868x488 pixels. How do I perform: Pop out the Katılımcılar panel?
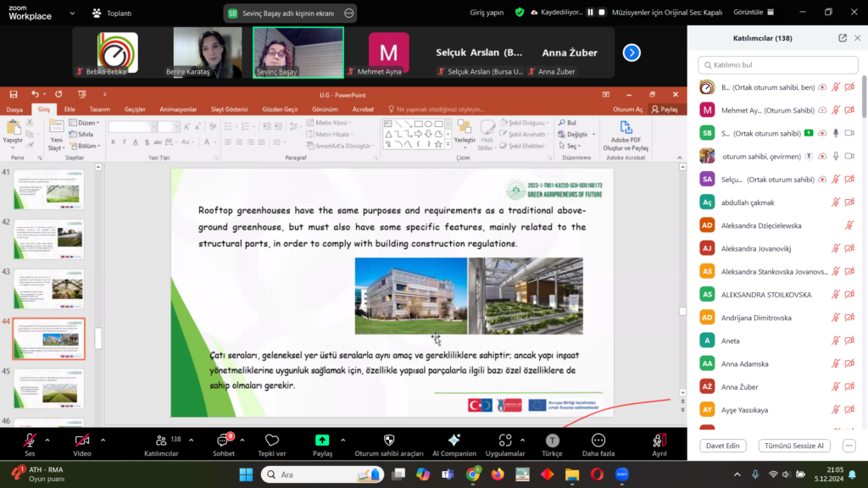(842, 38)
